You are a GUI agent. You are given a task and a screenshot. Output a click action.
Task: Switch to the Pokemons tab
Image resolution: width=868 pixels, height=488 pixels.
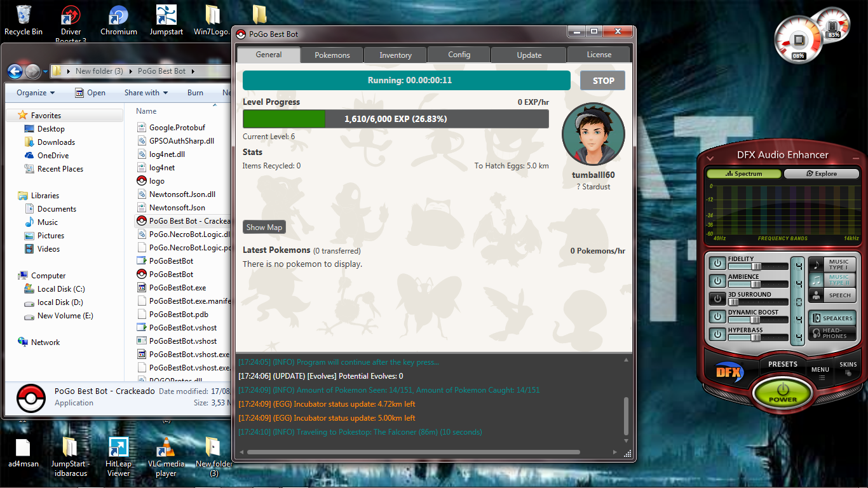(x=332, y=55)
